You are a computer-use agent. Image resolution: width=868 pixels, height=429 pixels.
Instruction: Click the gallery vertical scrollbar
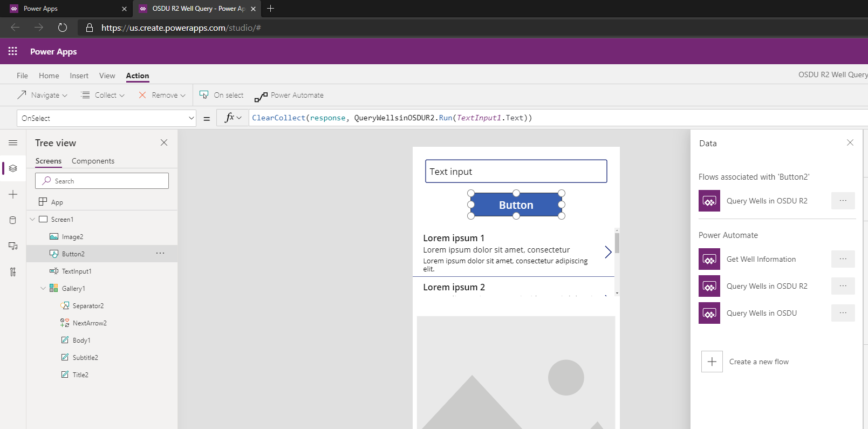click(x=617, y=262)
